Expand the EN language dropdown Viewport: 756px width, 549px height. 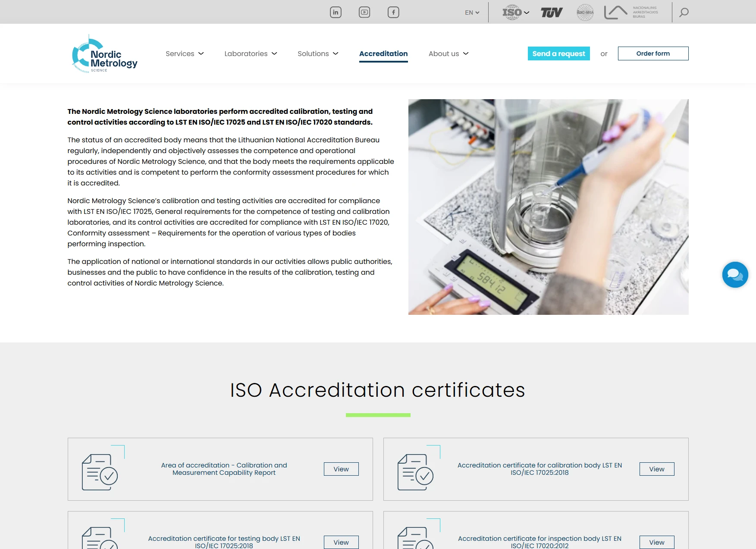[472, 13]
